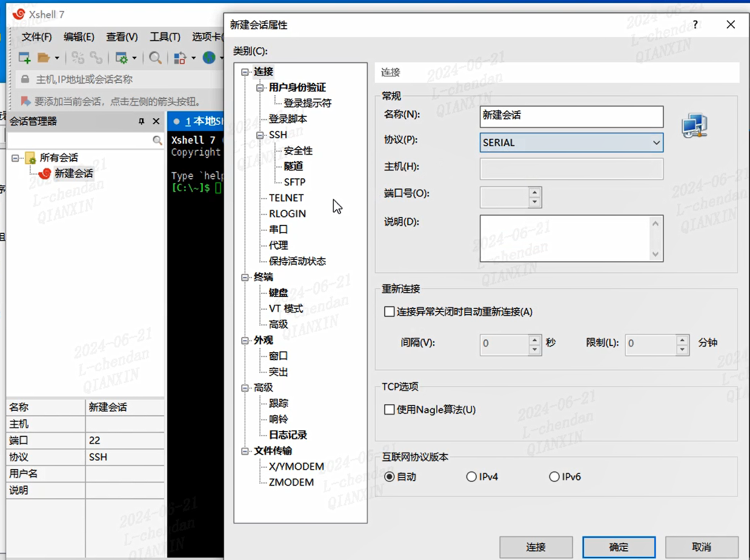Select the IPv6 radio button

coord(554,477)
